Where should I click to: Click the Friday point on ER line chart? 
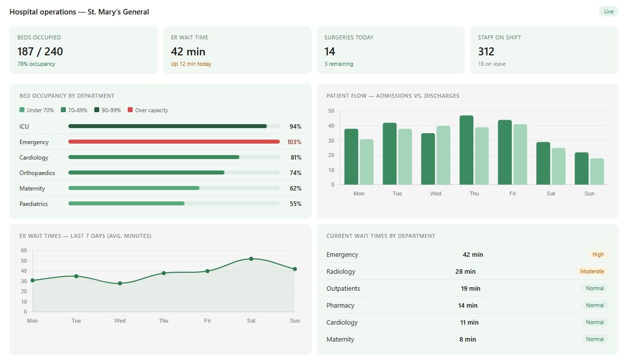coord(208,271)
